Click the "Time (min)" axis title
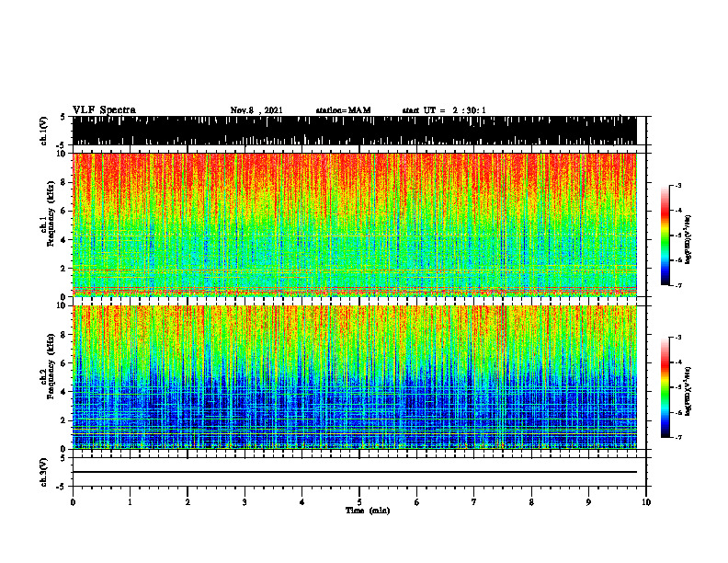This screenshot has width=728, height=563. (368, 511)
